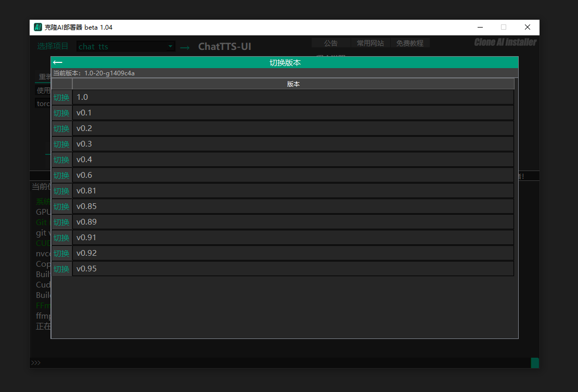Click the current version text 1.0-20-g1409c4a

(x=109, y=73)
